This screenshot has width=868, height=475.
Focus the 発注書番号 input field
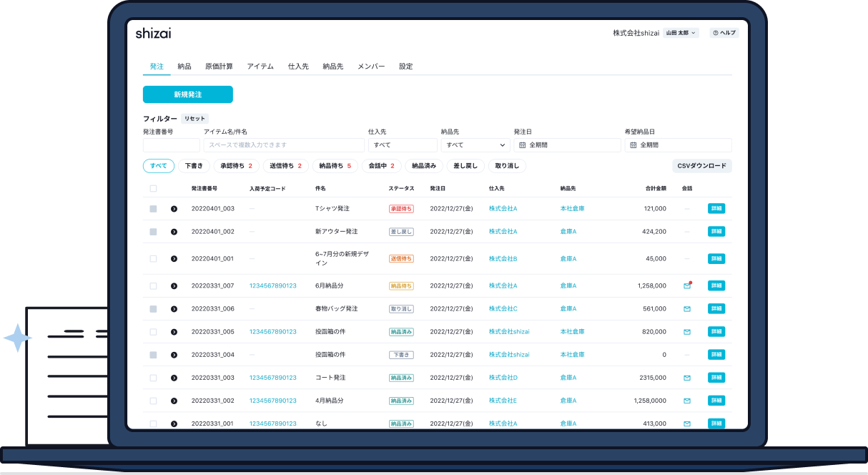click(x=172, y=145)
